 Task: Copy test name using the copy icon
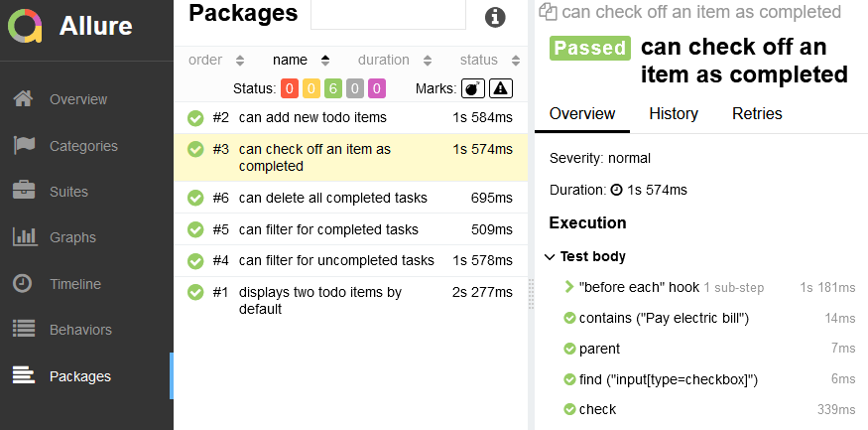point(548,13)
